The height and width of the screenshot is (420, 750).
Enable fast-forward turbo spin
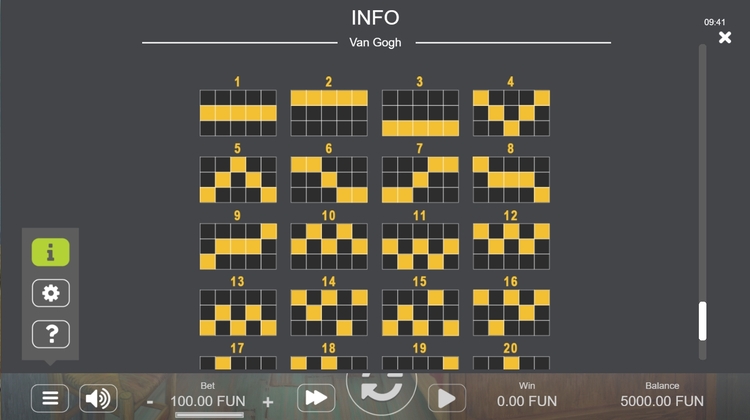pyautogui.click(x=315, y=398)
